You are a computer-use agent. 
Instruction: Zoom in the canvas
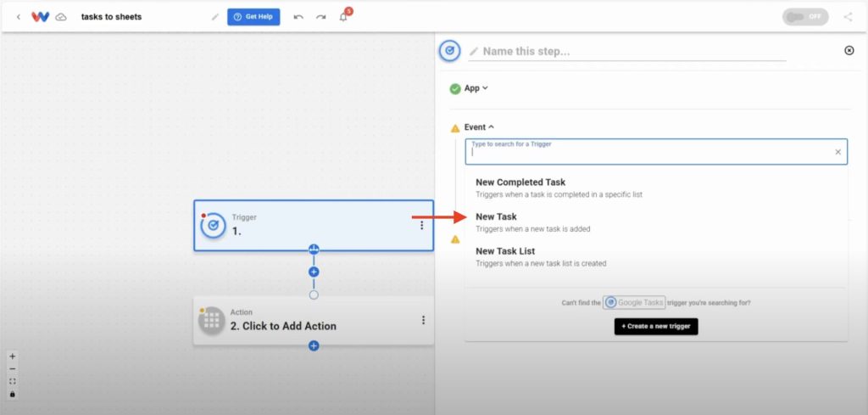(13, 356)
